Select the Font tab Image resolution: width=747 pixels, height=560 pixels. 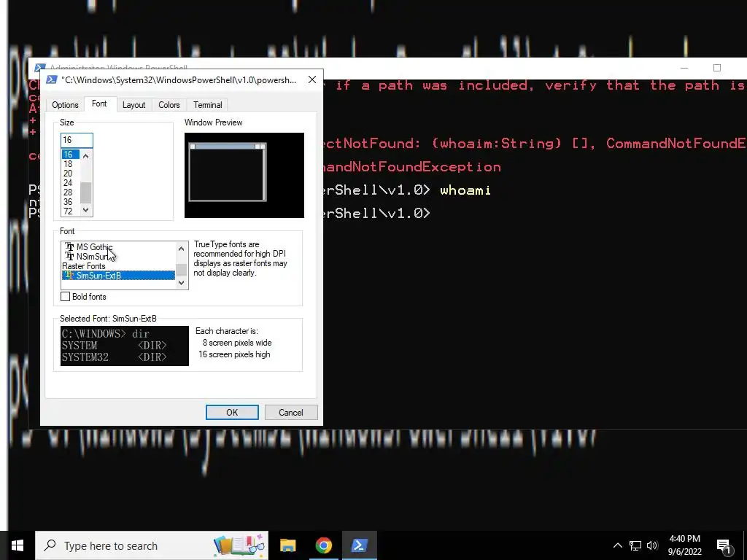pyautogui.click(x=99, y=104)
